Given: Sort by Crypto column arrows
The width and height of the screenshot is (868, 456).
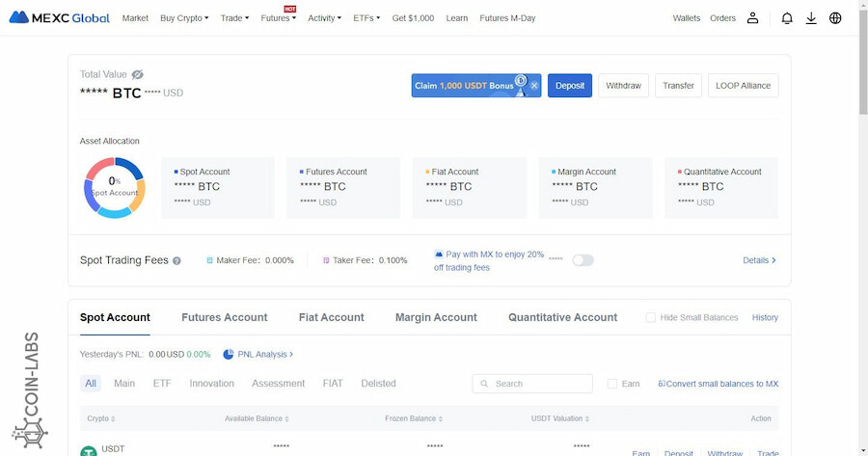Looking at the screenshot, I should [x=113, y=419].
